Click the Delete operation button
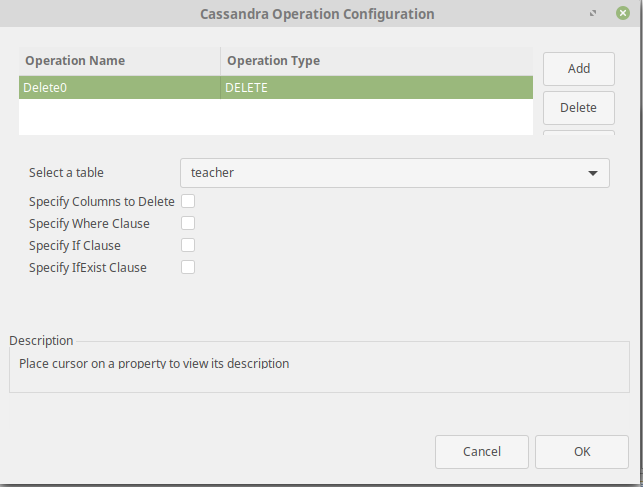Viewport: 643px width, 487px height. [x=579, y=108]
